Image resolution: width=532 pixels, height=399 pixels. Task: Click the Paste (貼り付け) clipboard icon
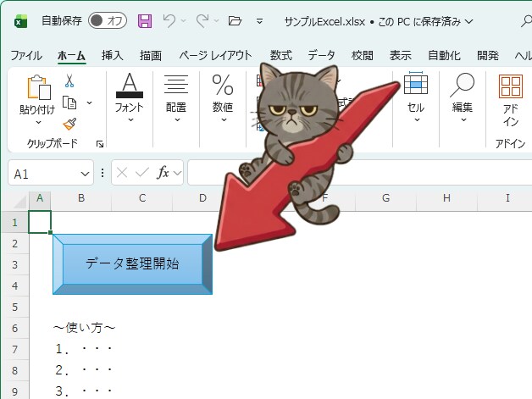point(39,87)
